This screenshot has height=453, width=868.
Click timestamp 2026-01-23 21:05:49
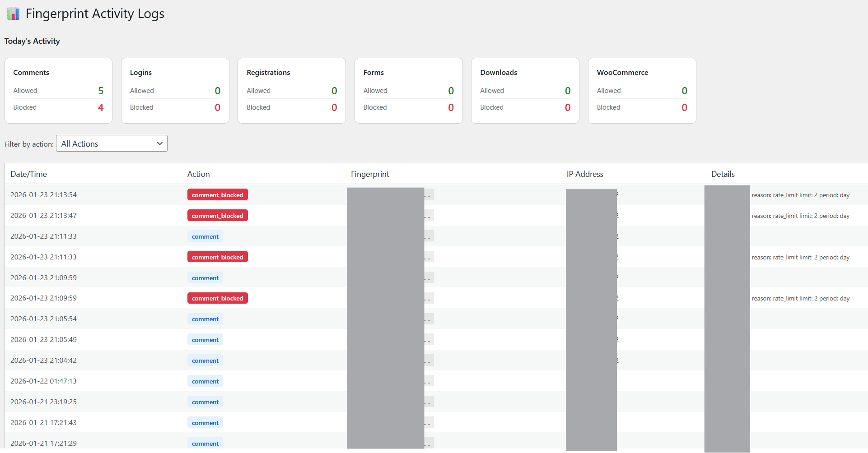coord(44,340)
